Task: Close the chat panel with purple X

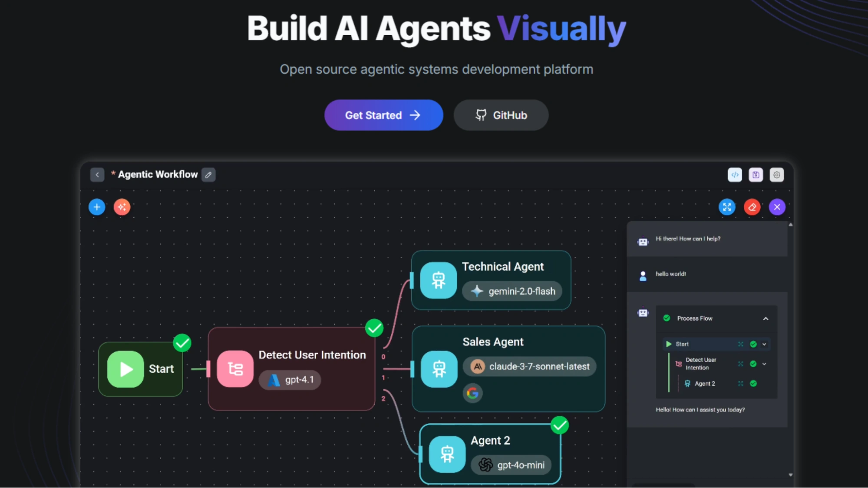Action: click(777, 207)
